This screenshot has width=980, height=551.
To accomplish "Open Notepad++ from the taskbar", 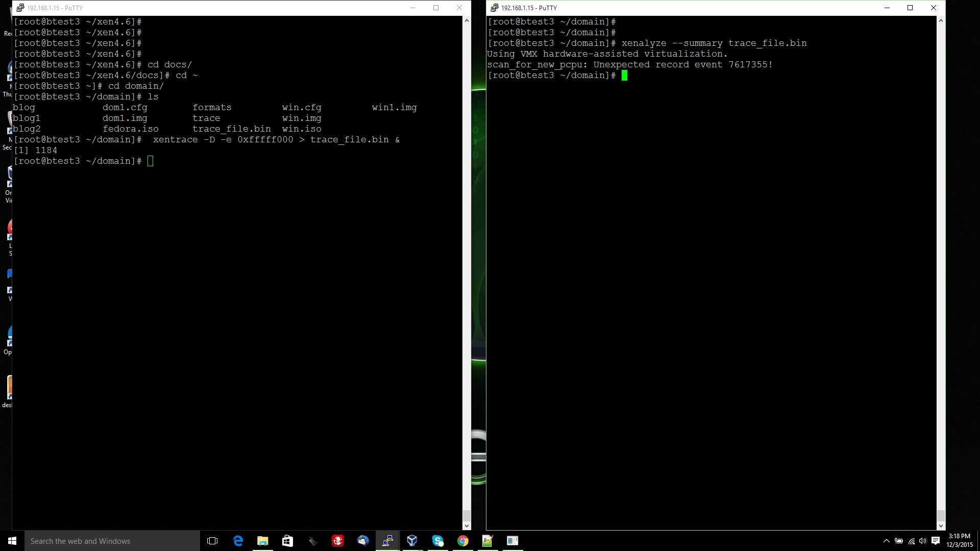I will (487, 541).
